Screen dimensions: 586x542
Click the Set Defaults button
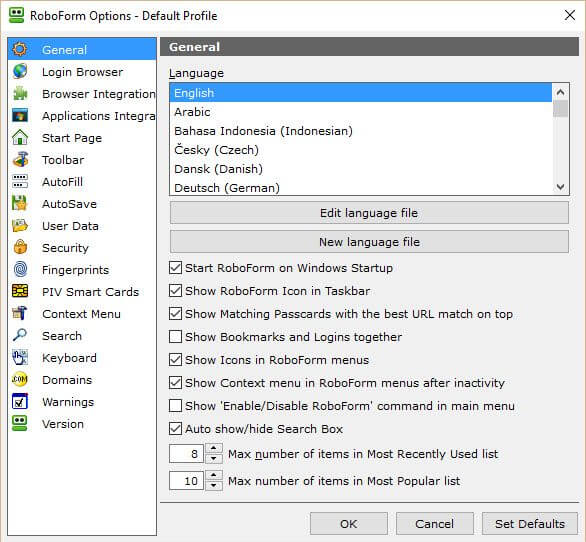click(530, 524)
